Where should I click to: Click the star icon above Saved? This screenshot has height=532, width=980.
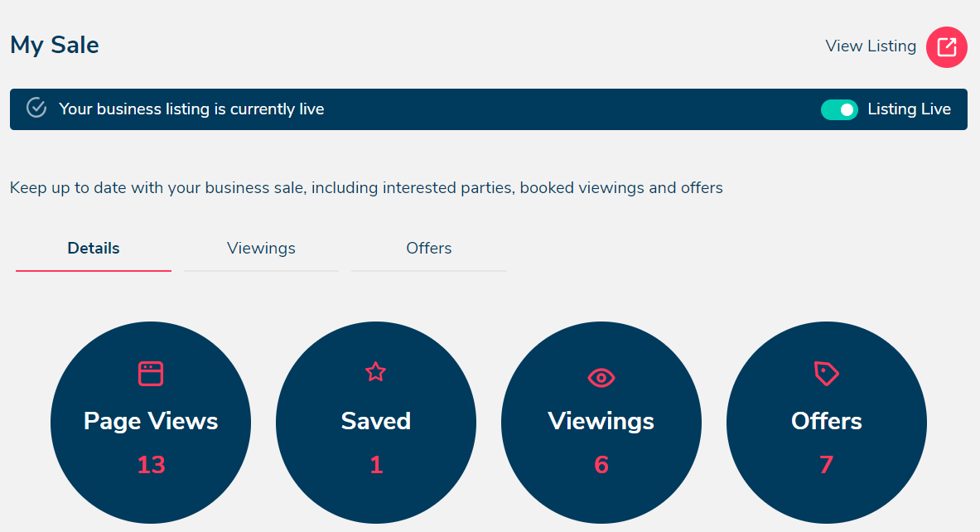coord(375,372)
